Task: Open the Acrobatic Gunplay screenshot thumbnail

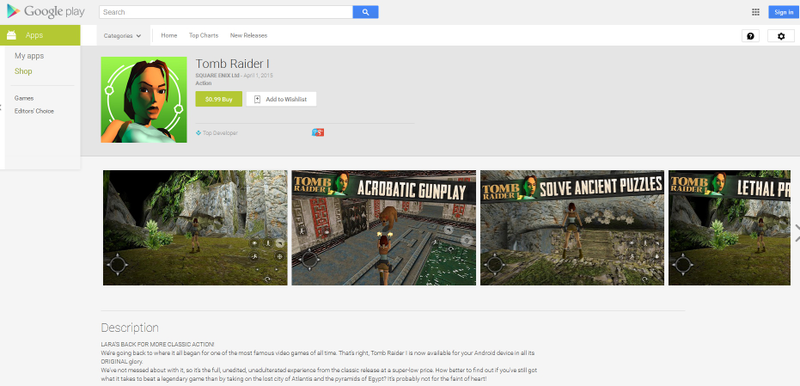Action: coord(384,228)
